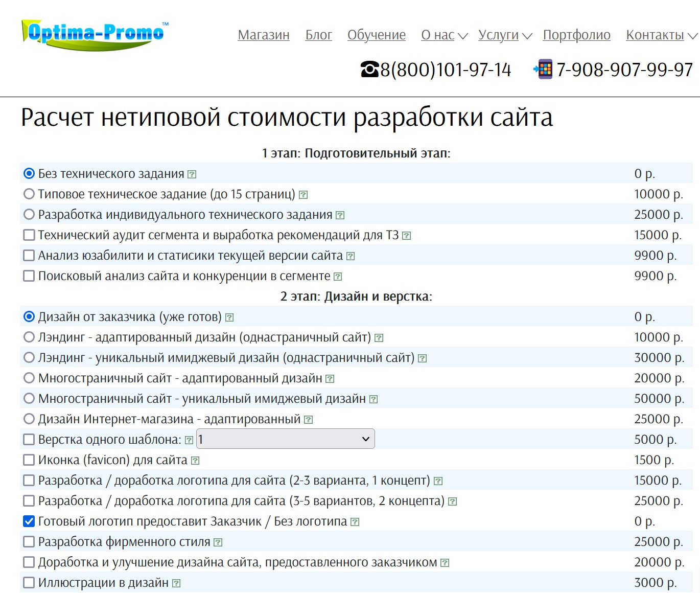Open help icon for logo '2-3 варианта, 1 концепт'
The image size is (700, 593).
(438, 481)
